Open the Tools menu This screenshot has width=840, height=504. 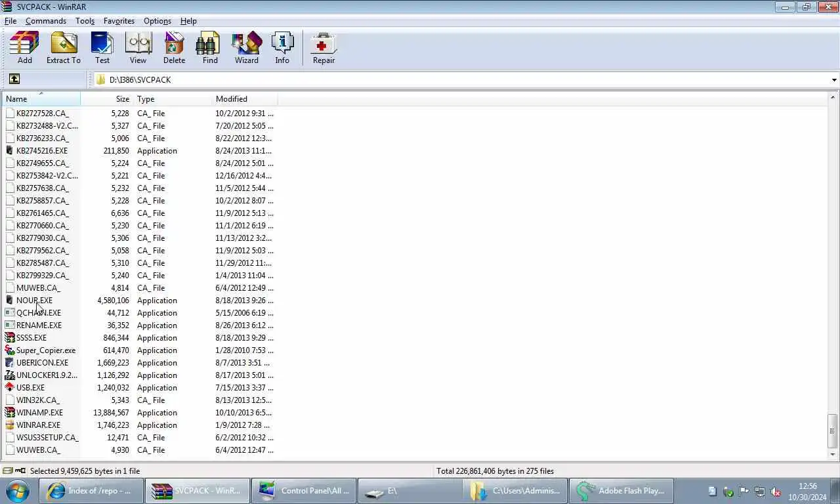pos(85,21)
